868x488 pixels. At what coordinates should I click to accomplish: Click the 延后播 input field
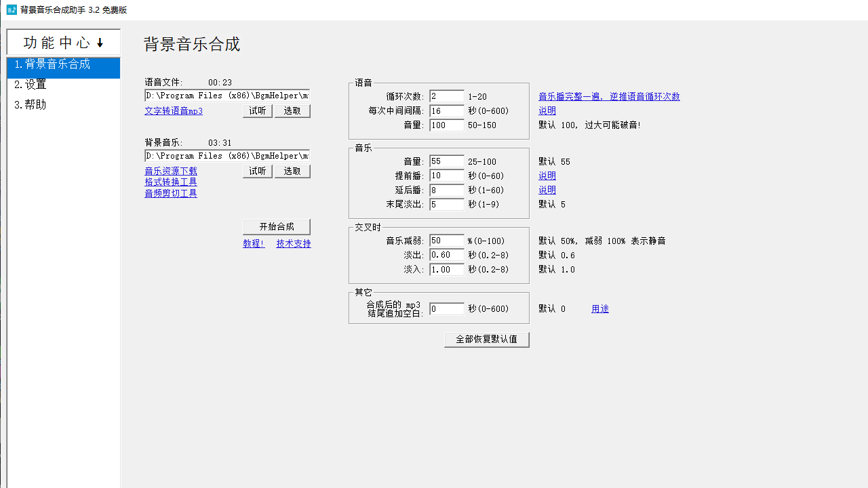tap(447, 190)
